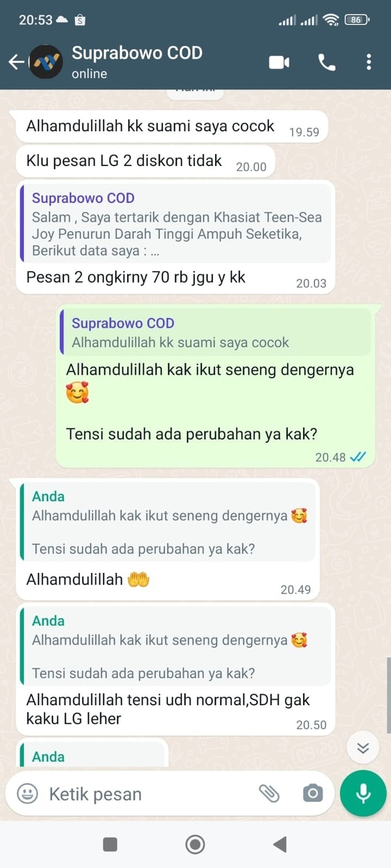This screenshot has height=868, width=391.
Task: Tap the Android back triangle button
Action: pos(280,845)
